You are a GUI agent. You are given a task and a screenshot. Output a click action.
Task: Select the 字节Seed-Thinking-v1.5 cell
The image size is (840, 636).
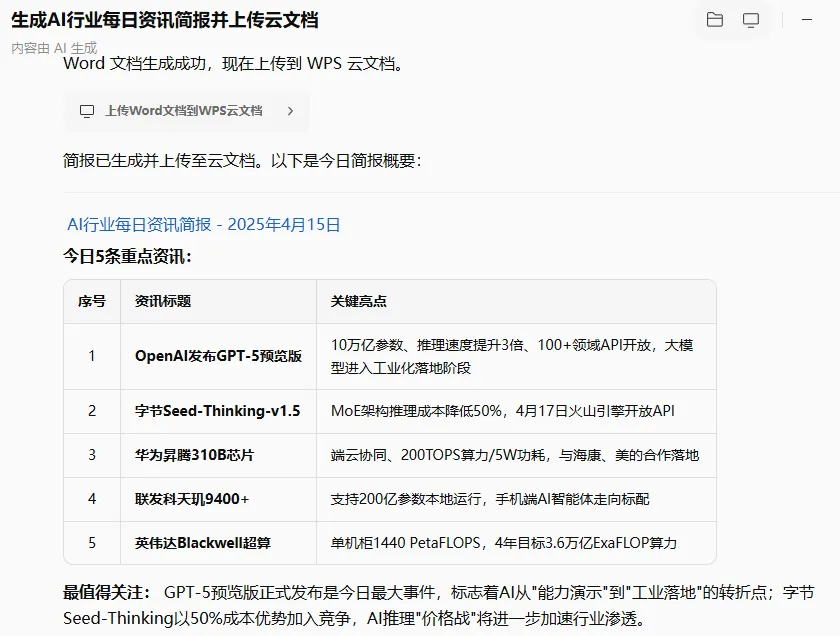[x=219, y=411]
